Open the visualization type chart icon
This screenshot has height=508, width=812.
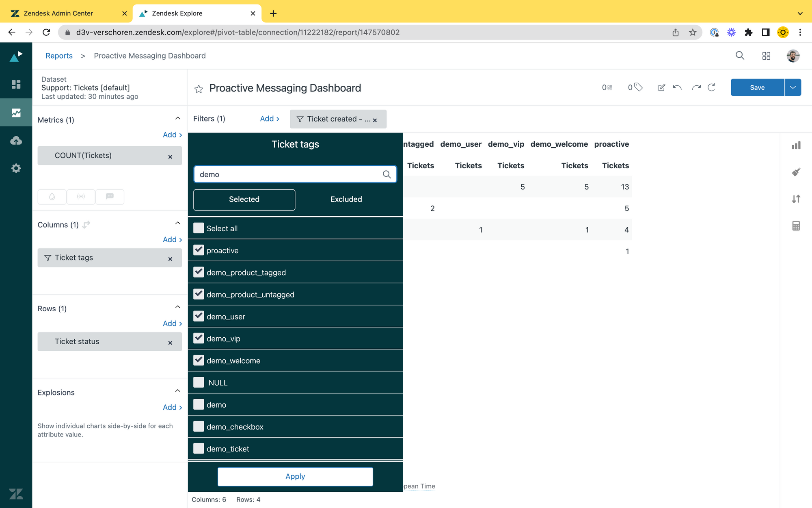pos(796,145)
